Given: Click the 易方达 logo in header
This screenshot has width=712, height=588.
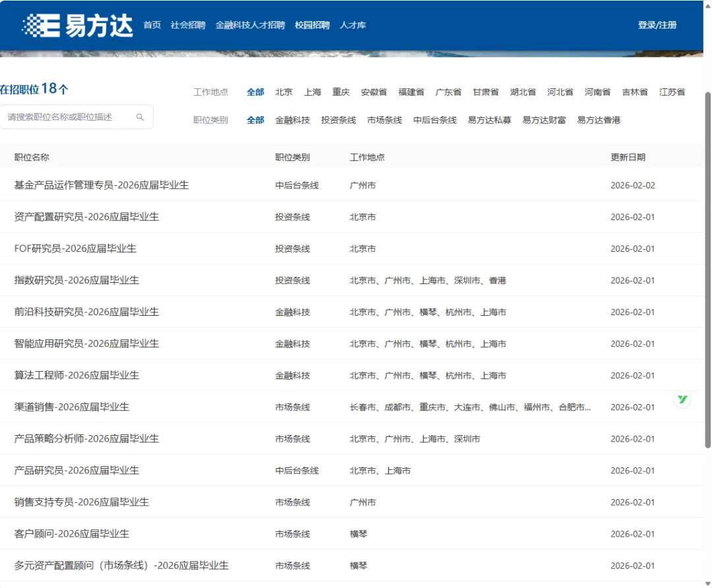Looking at the screenshot, I should [77, 26].
